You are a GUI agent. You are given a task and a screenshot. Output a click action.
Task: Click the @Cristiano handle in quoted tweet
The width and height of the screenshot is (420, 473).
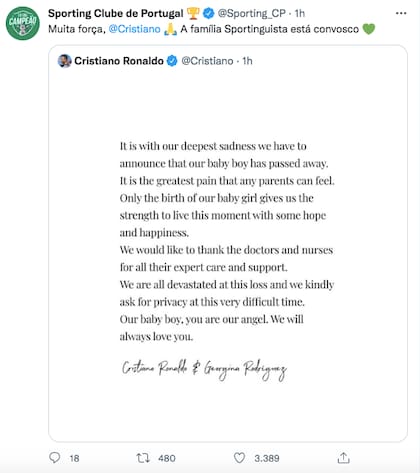coord(207,61)
